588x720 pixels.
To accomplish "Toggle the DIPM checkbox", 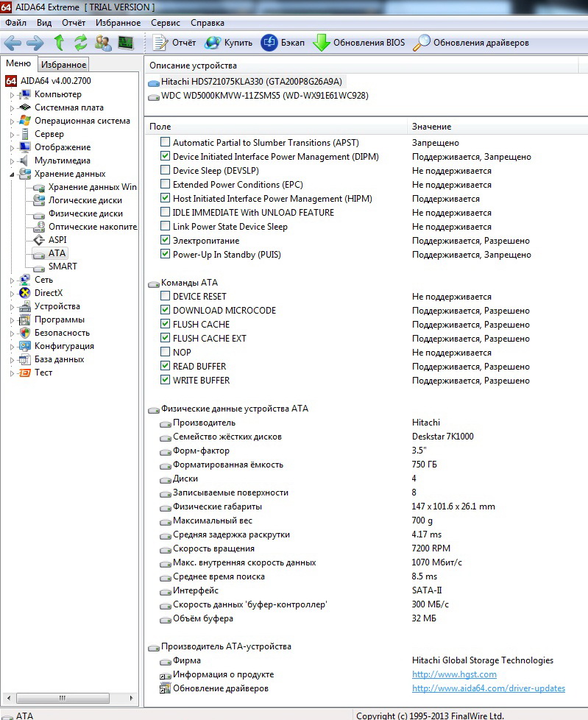I will (166, 155).
